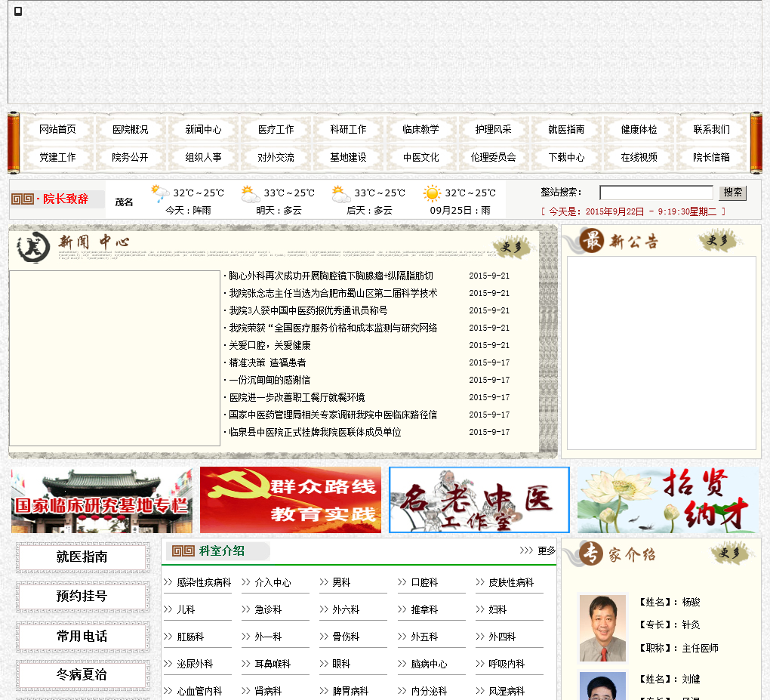The height and width of the screenshot is (700, 770).
Task: Open the 肛肠科 department link
Action: coord(190,637)
